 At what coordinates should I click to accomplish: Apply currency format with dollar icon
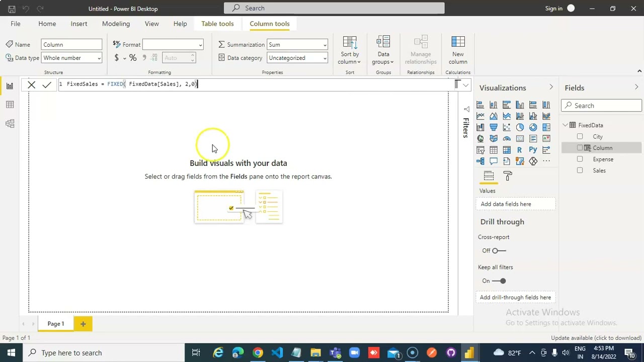116,58
